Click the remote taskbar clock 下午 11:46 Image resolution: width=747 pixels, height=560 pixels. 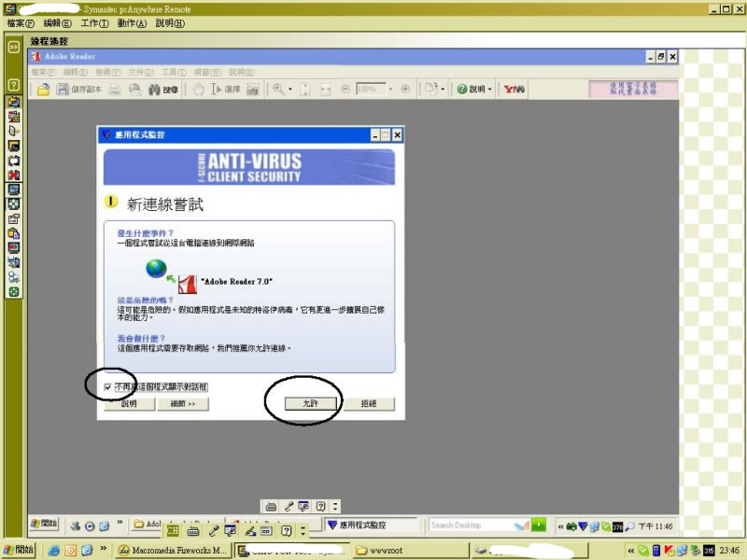pos(655,526)
